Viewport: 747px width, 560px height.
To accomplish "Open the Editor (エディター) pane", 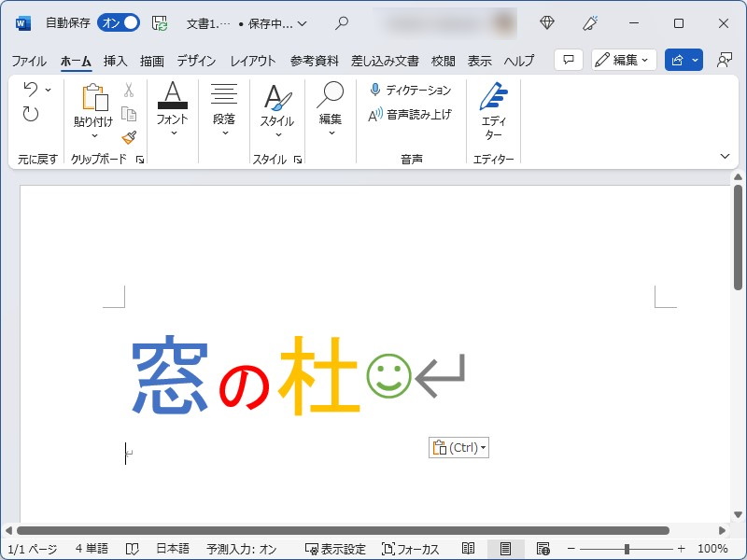I will 494,112.
